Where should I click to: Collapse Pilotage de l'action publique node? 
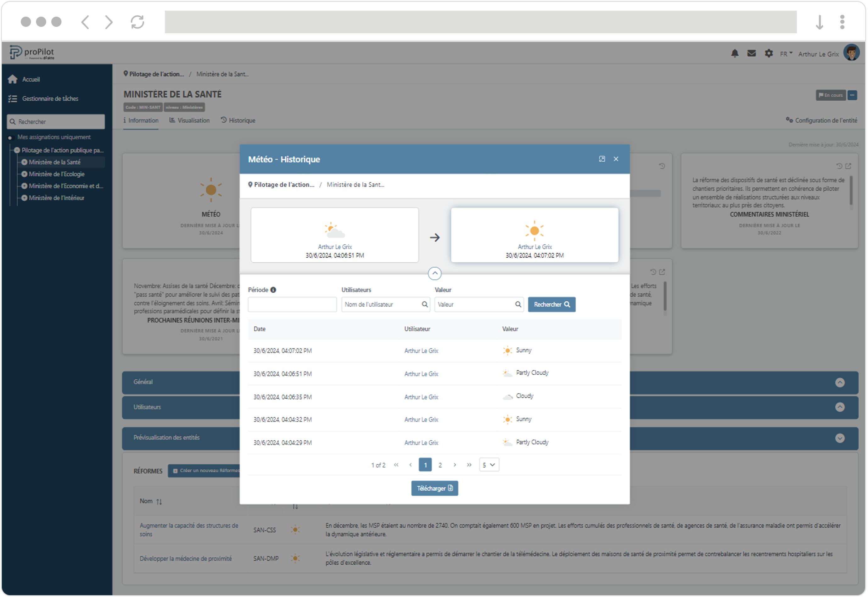click(x=17, y=150)
